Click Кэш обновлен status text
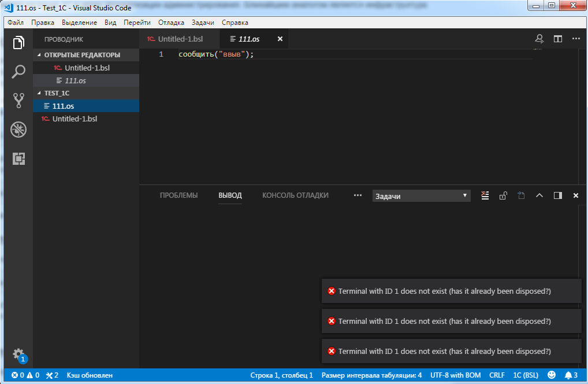Viewport: 588px width, 384px height. click(x=90, y=375)
